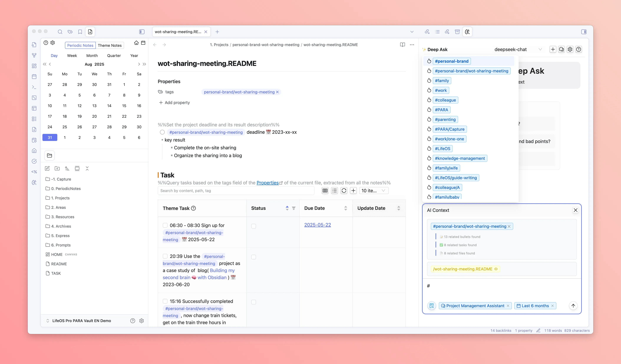Switch task view to table layout icon
The width and height of the screenshot is (621, 364).
(325, 191)
